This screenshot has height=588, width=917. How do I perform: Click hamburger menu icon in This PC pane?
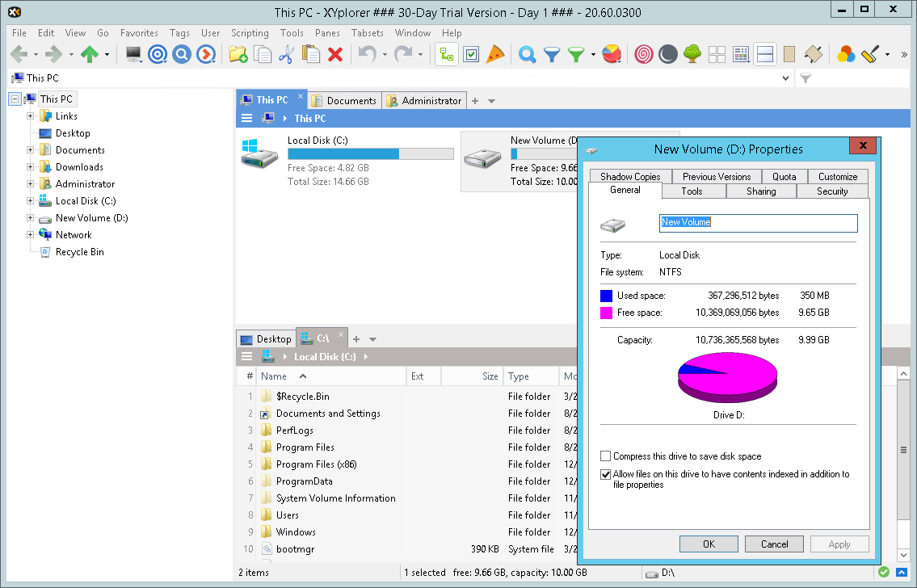[246, 118]
